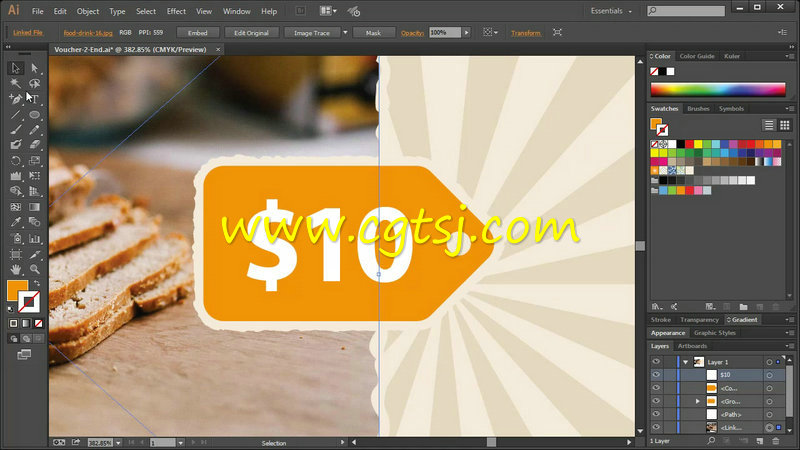Hide the $10 sublayer eye icon
The height and width of the screenshot is (450, 800).
coord(656,374)
